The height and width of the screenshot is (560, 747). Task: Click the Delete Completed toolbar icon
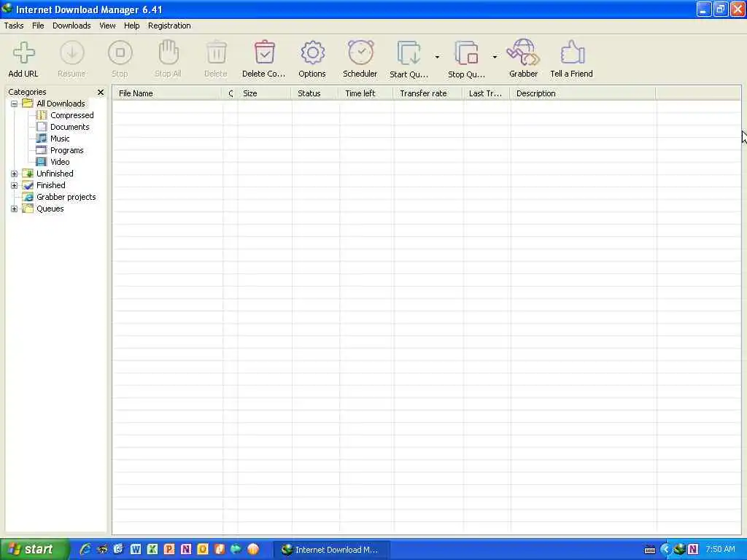(x=264, y=52)
